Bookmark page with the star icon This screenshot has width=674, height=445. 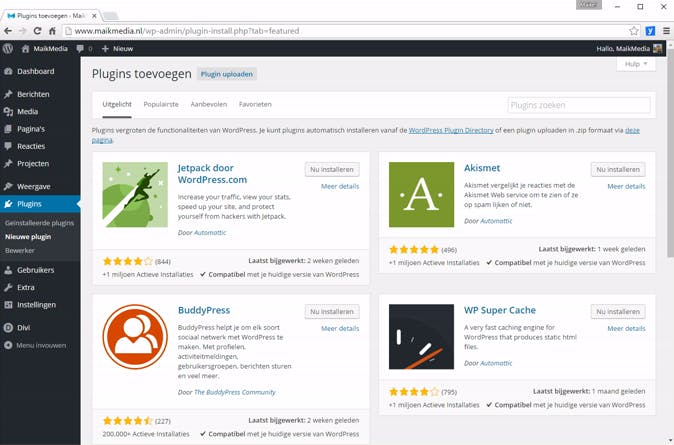tap(634, 31)
